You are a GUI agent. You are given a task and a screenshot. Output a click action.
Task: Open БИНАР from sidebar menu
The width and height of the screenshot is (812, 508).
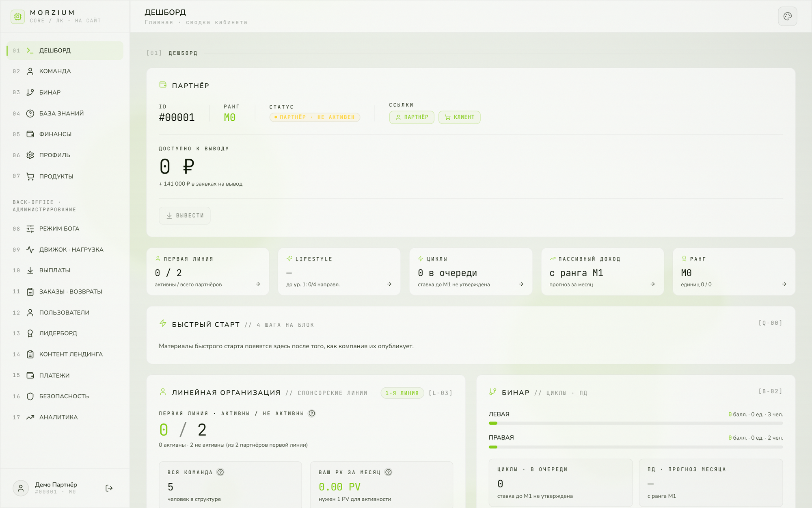tap(65, 92)
